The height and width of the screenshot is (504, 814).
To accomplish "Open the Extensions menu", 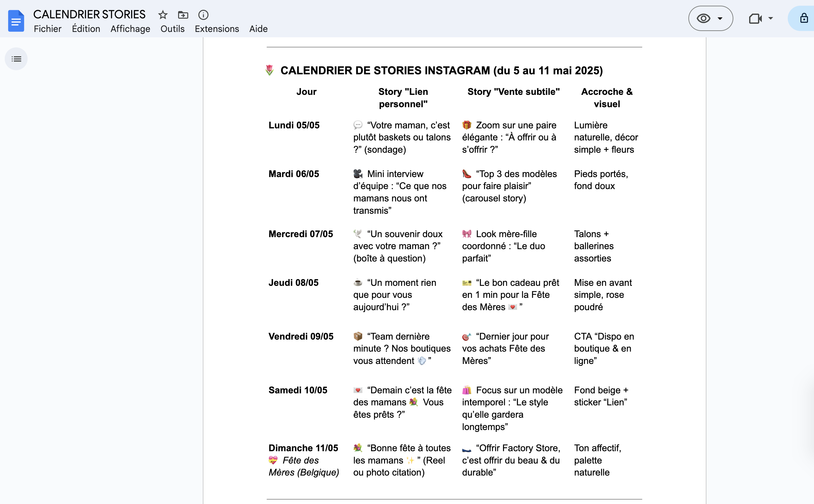I will click(x=217, y=29).
